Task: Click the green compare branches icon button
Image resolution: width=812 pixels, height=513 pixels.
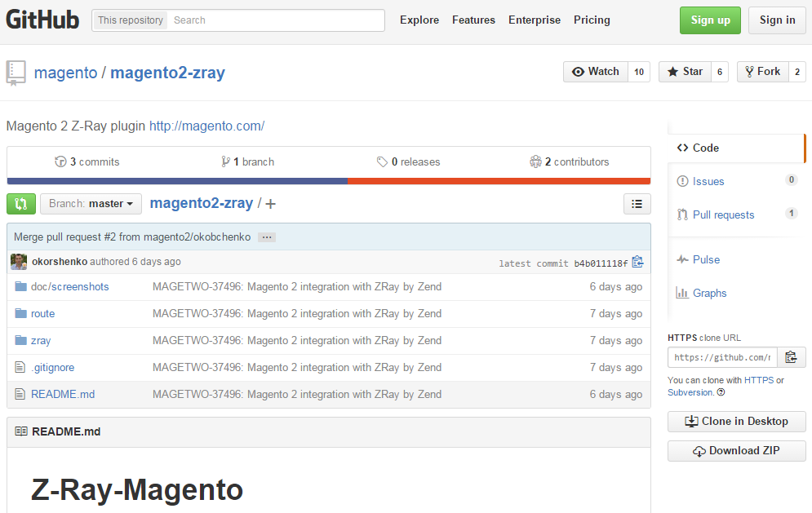Action: click(21, 204)
